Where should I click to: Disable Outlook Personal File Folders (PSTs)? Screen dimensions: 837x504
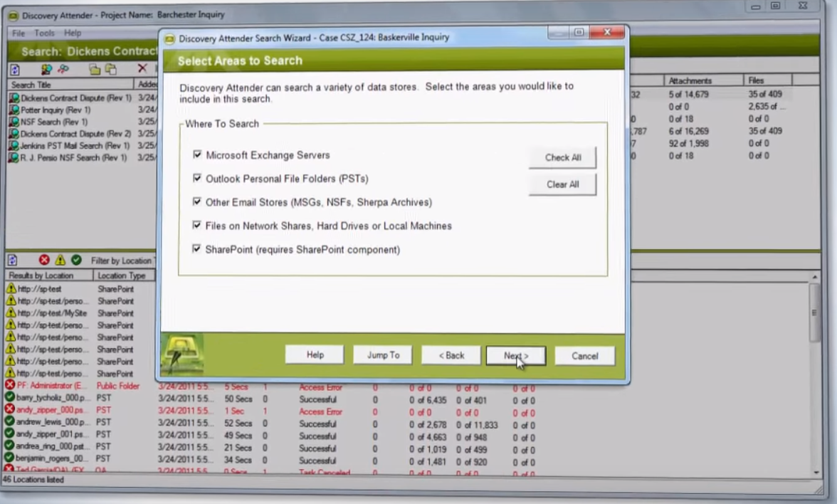[x=197, y=178]
